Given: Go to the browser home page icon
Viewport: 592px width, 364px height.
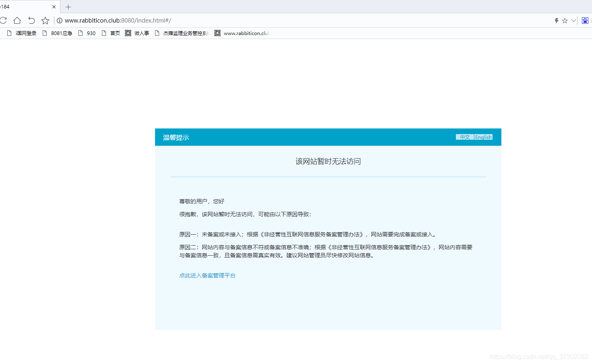Looking at the screenshot, I should click(17, 20).
